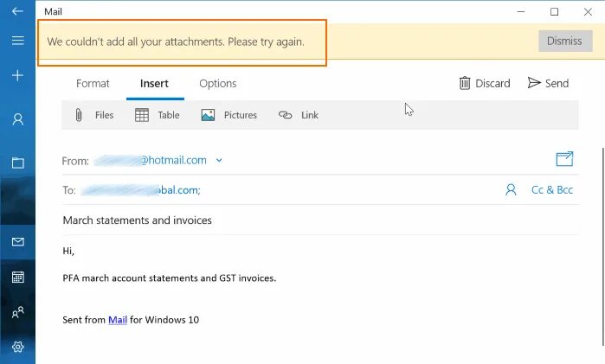Switch to the Format tab
This screenshot has height=364, width=605.
(x=93, y=83)
